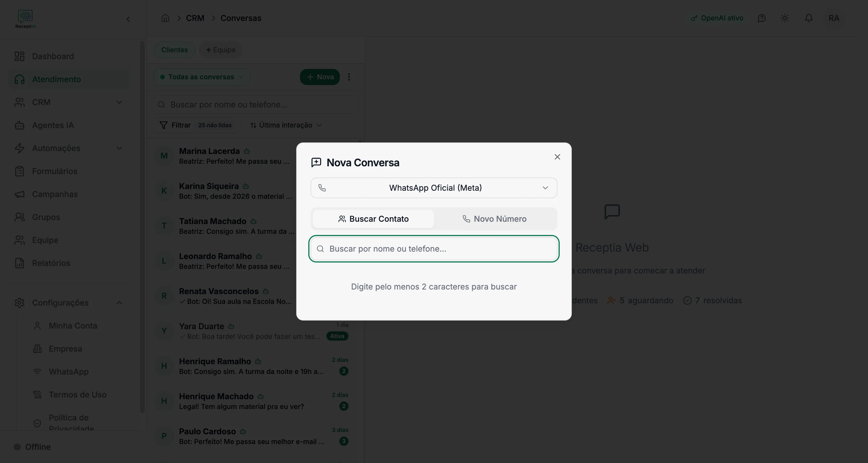Focus the conversation list search field
This screenshot has width=868, height=463.
tap(256, 105)
